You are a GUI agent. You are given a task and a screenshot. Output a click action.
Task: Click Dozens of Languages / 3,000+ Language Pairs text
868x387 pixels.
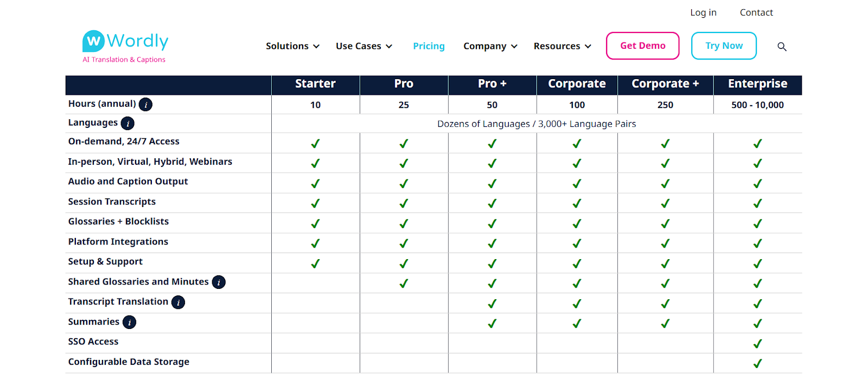tap(537, 124)
